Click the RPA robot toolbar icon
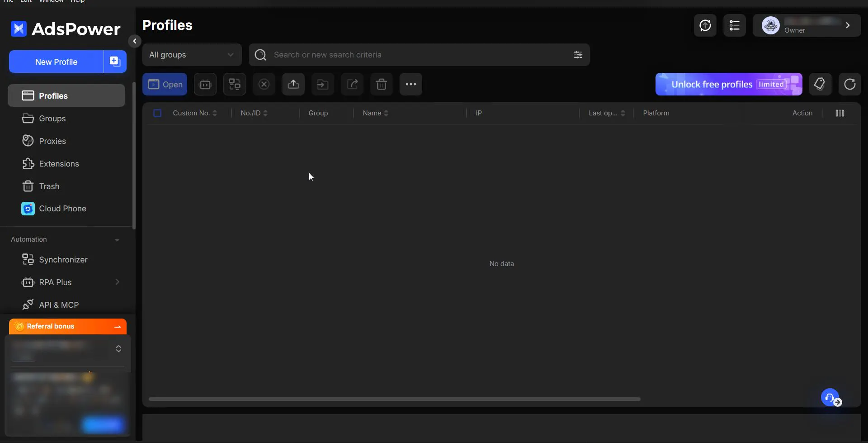Screen dimensions: 868x443 [x=205, y=84]
